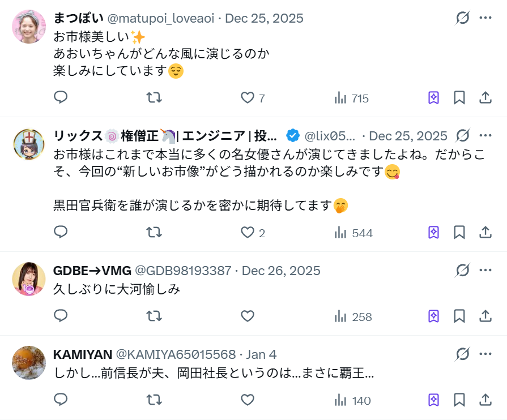This screenshot has width=507, height=420.
Task: Open GDBE→VMG display name
Action: tap(92, 271)
